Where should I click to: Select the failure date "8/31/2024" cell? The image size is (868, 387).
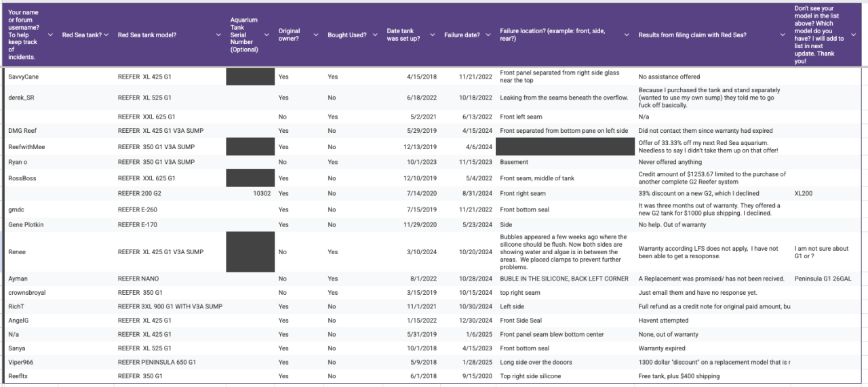(x=469, y=193)
